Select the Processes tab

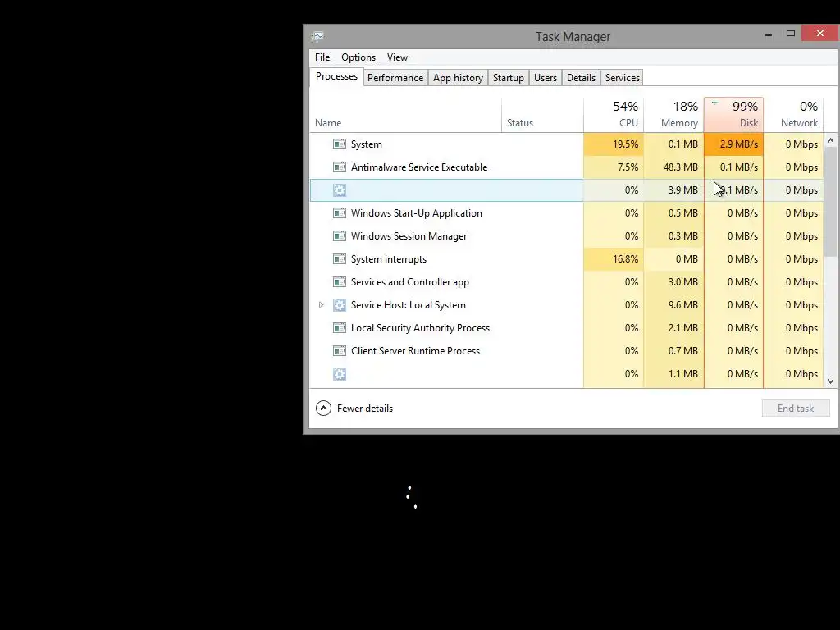click(336, 76)
